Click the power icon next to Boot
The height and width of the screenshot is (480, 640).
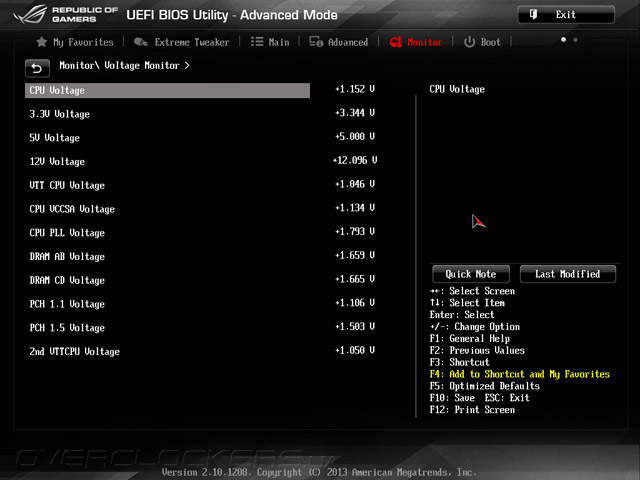[x=469, y=42]
